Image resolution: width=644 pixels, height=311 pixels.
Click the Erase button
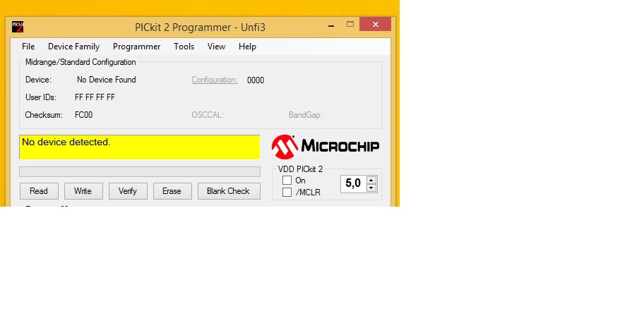pos(172,191)
